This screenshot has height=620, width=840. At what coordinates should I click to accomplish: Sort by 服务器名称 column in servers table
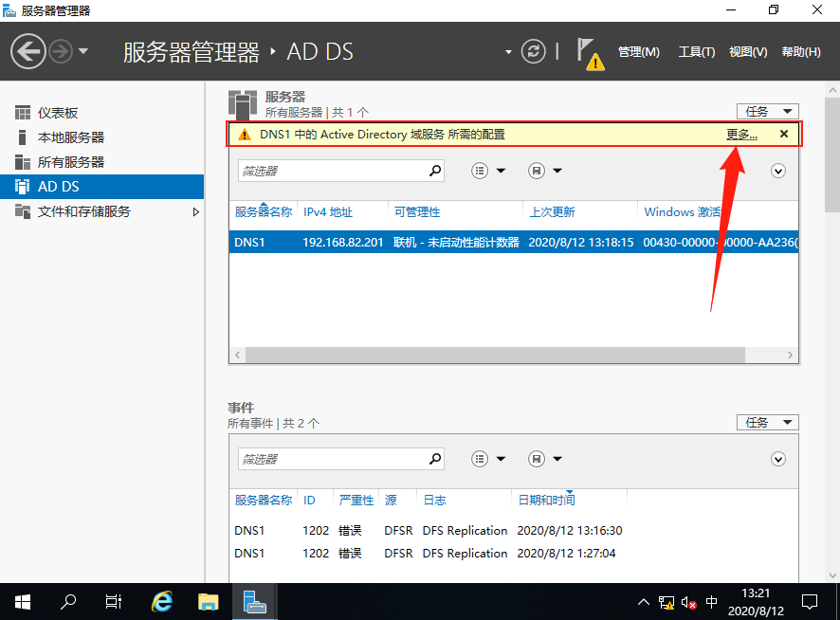tap(263, 212)
